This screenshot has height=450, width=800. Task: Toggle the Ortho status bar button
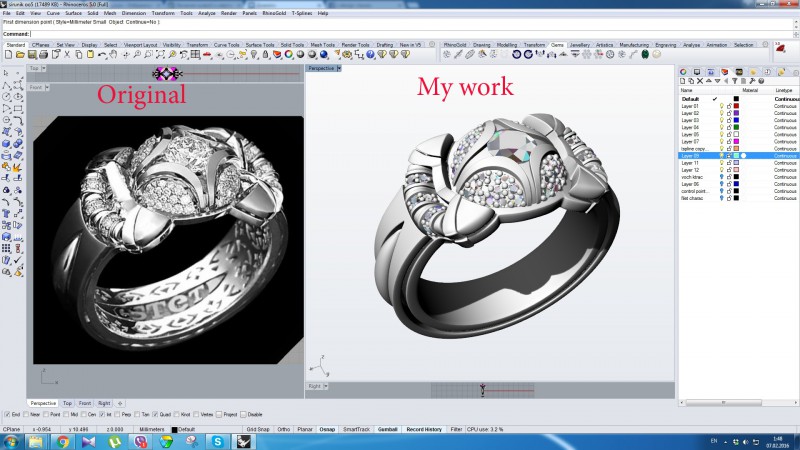pyautogui.click(x=284, y=430)
